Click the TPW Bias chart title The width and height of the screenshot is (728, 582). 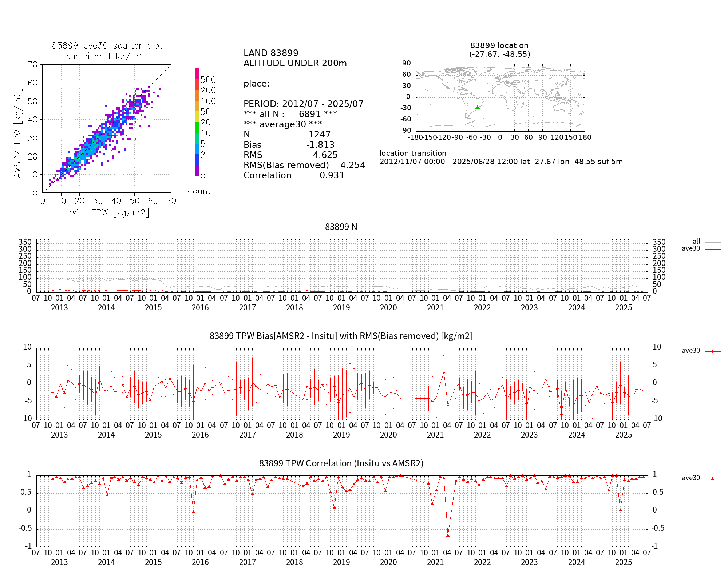[341, 336]
